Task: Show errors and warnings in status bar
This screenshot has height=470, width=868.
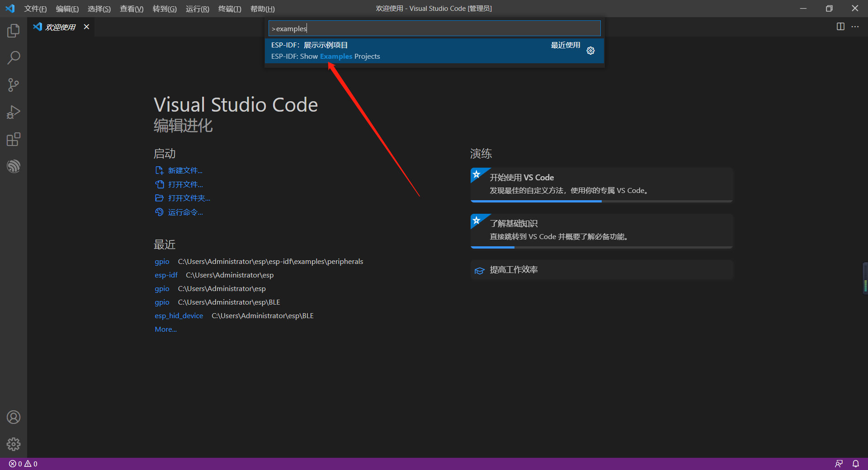Action: point(23,464)
